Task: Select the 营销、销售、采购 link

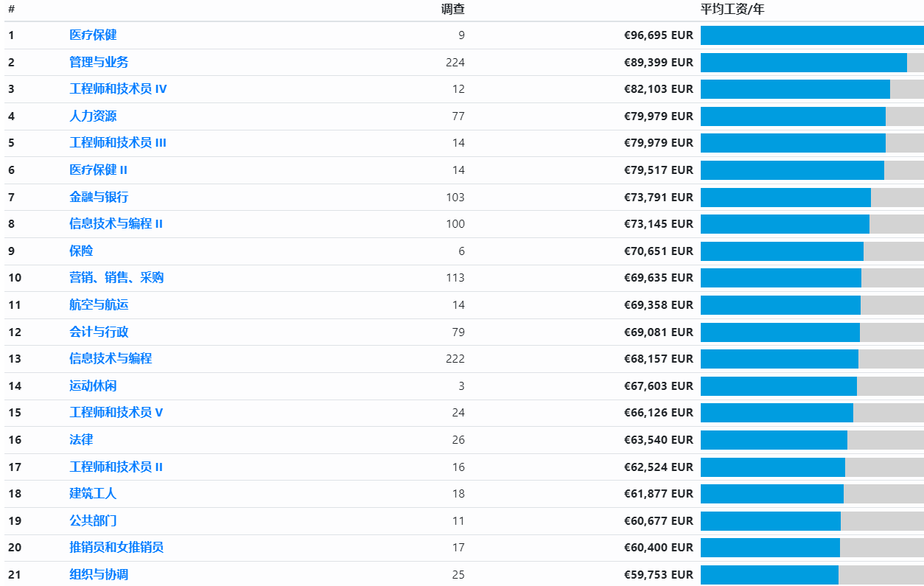Action: pyautogui.click(x=116, y=278)
